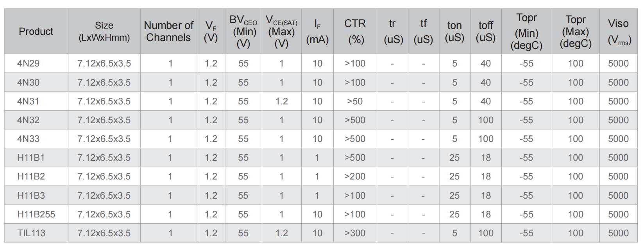Viewport: 644px width, 246px height.
Task: Click the TIL113 product name
Action: point(31,233)
